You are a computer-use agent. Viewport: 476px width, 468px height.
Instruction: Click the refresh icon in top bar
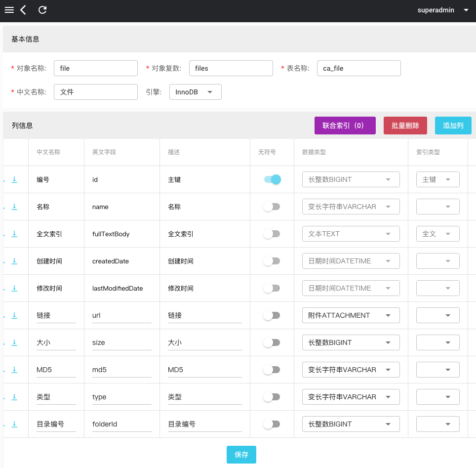pyautogui.click(x=43, y=10)
